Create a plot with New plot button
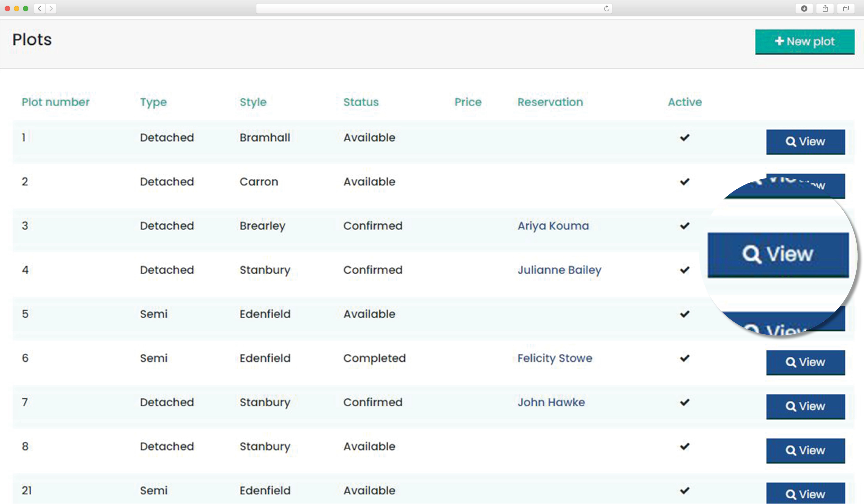This screenshot has height=504, width=864. coord(804,42)
